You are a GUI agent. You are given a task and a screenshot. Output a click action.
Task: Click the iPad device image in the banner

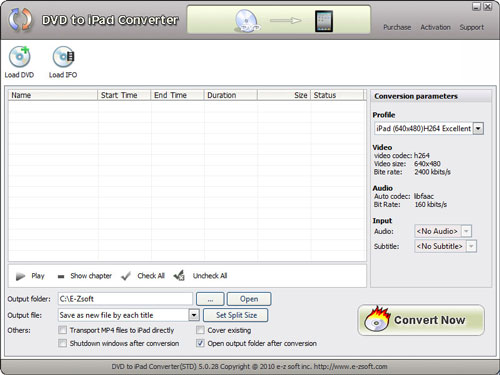(x=324, y=21)
